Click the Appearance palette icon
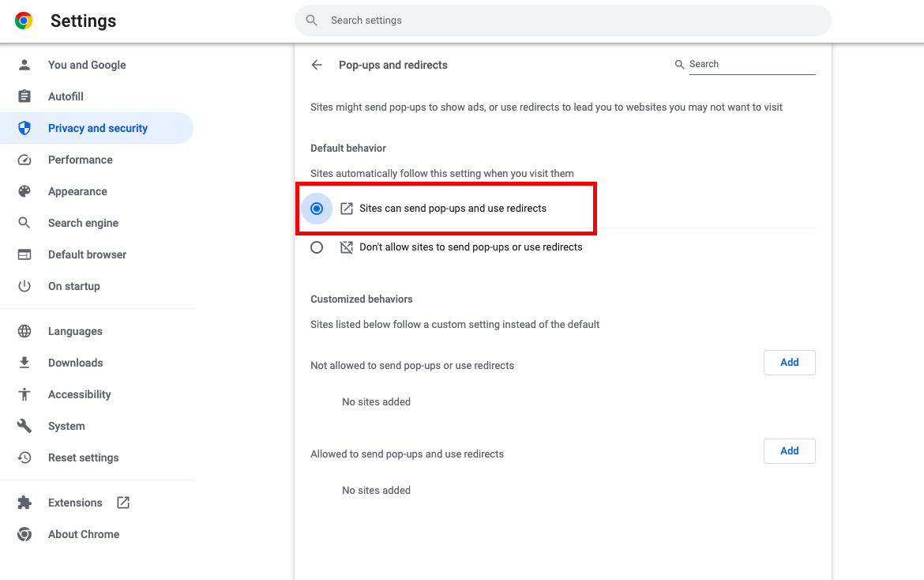 24,191
